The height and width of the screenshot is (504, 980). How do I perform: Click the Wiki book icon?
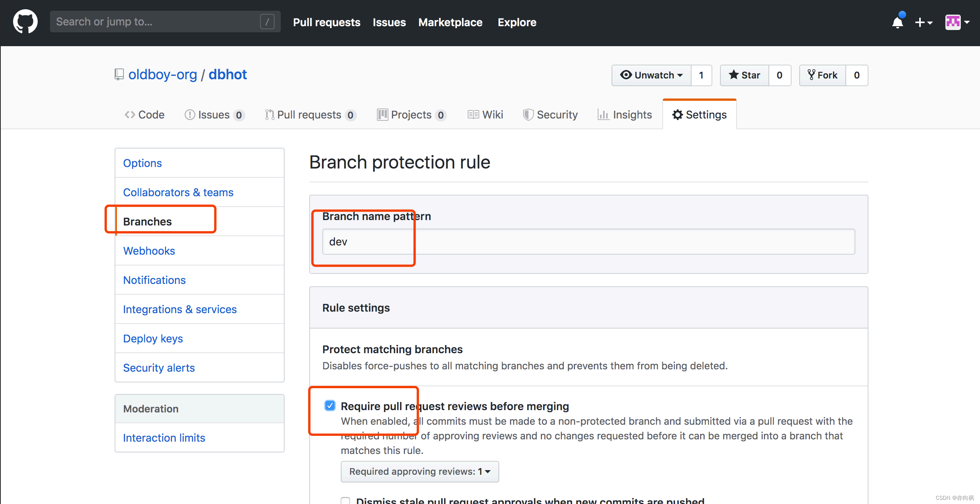pos(473,115)
